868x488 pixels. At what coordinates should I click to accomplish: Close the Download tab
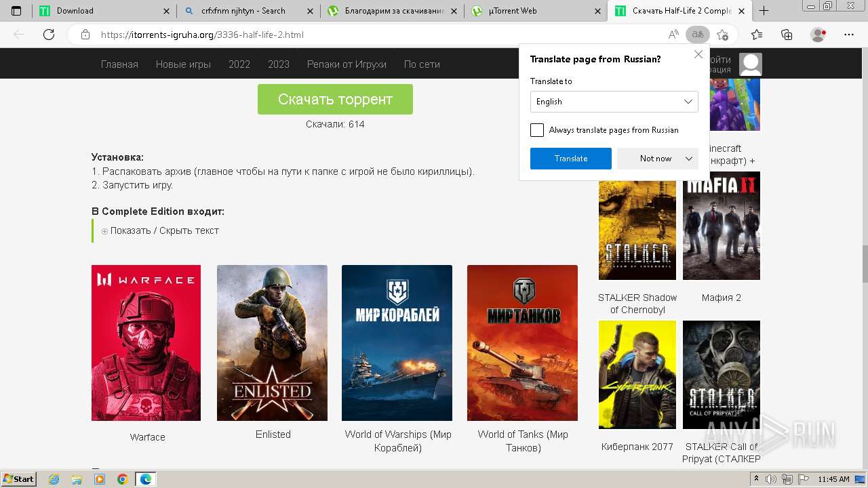(x=167, y=11)
